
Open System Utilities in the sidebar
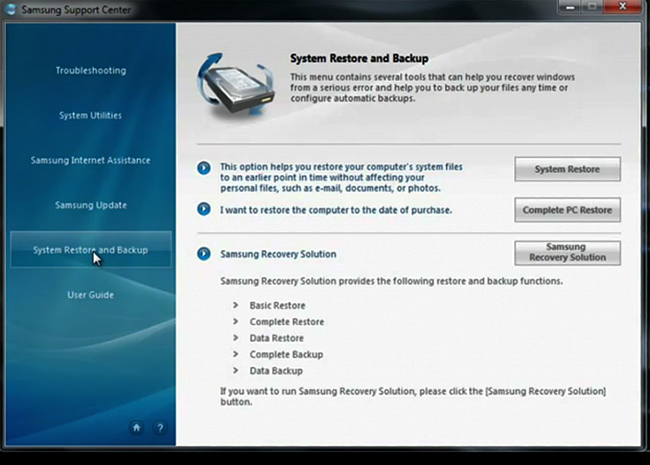pos(90,115)
